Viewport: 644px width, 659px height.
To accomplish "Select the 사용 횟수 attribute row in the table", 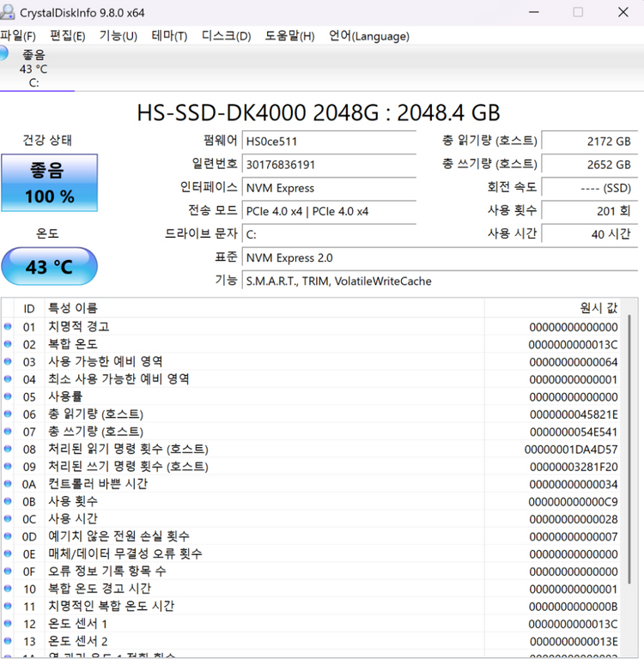I will (311, 501).
